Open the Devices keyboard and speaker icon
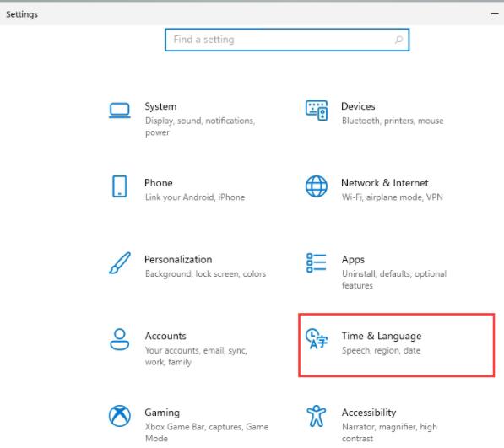 [317, 111]
